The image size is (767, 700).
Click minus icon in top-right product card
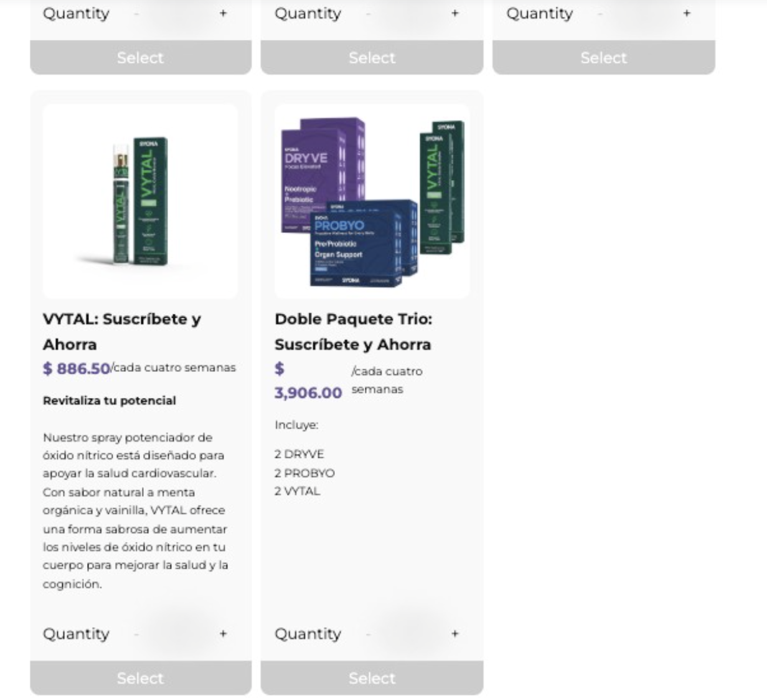[x=600, y=13]
